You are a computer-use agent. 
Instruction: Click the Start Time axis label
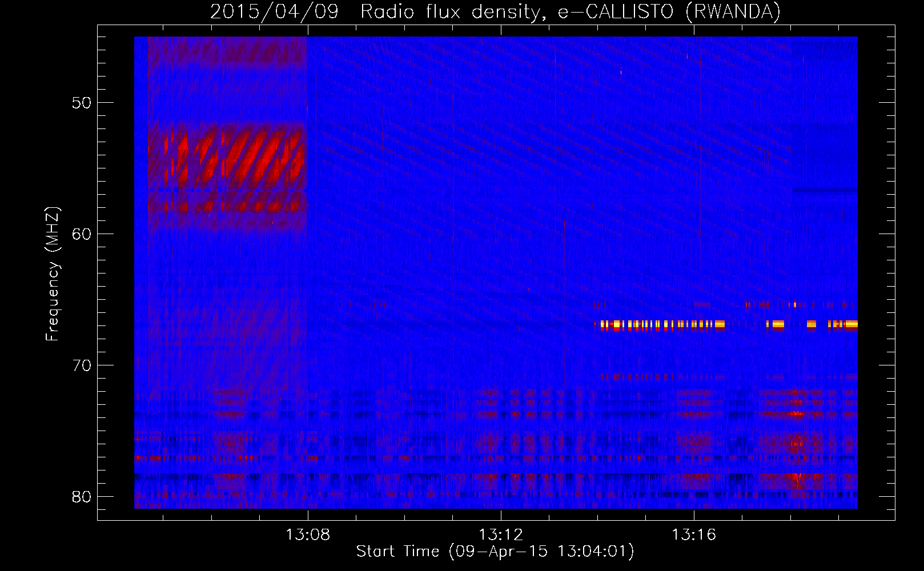pyautogui.click(x=495, y=551)
